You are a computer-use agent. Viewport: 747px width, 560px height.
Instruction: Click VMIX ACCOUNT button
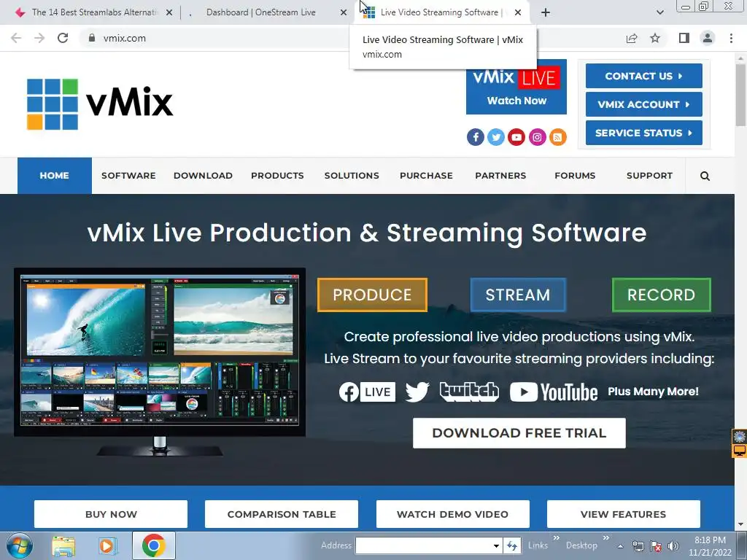click(643, 104)
